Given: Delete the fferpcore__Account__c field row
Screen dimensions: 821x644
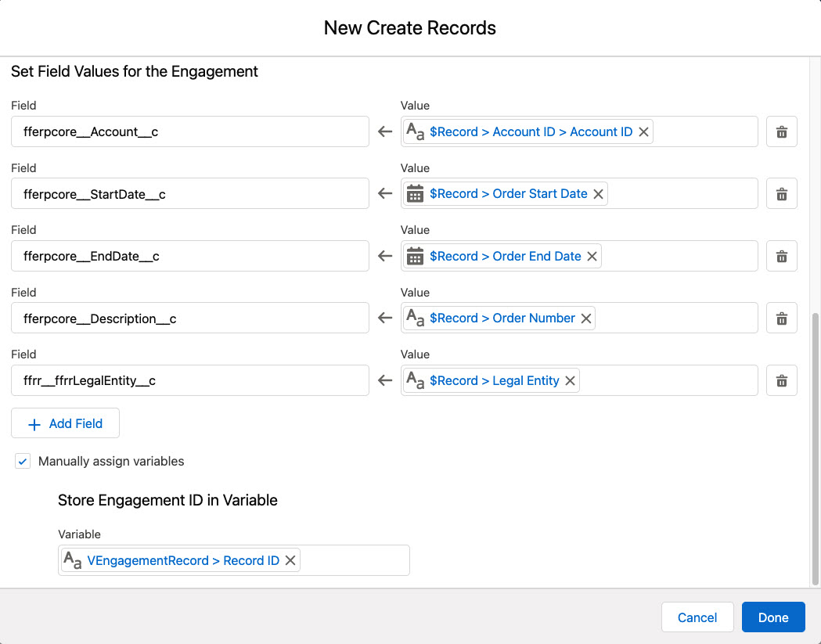Looking at the screenshot, I should click(781, 131).
